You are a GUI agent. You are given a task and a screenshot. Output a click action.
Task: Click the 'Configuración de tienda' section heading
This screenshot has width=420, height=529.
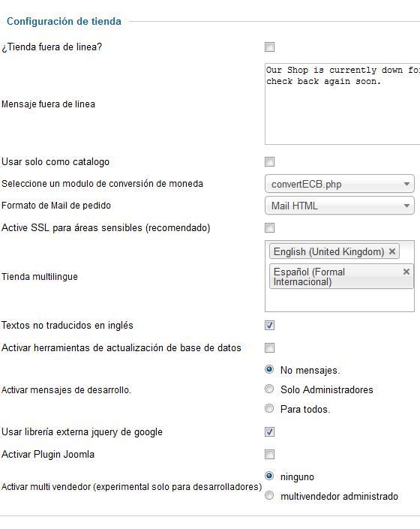tap(64, 21)
